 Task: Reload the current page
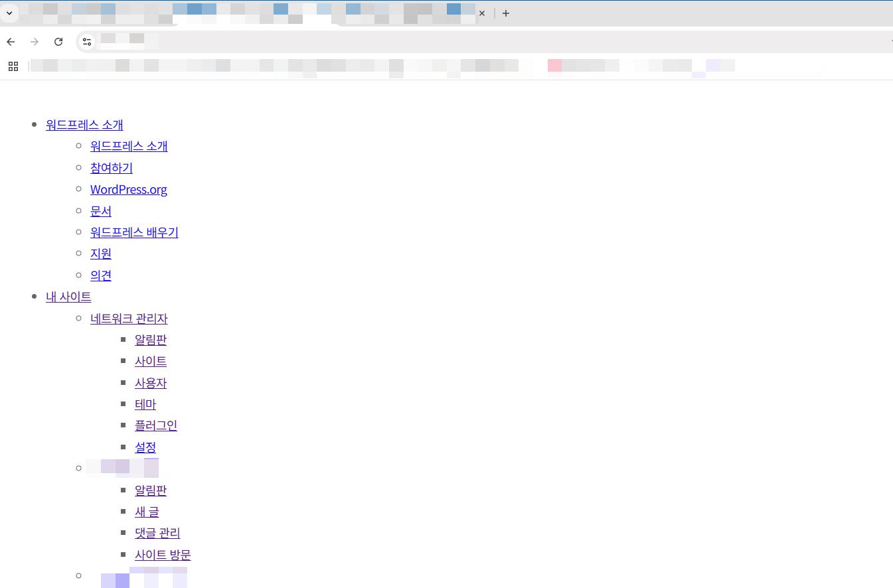pyautogui.click(x=58, y=42)
